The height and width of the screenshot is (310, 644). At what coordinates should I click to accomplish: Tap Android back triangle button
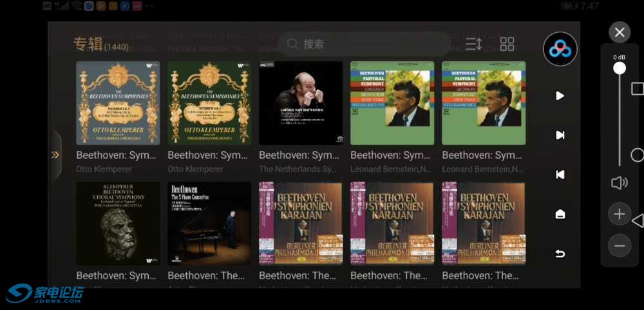[x=638, y=221]
